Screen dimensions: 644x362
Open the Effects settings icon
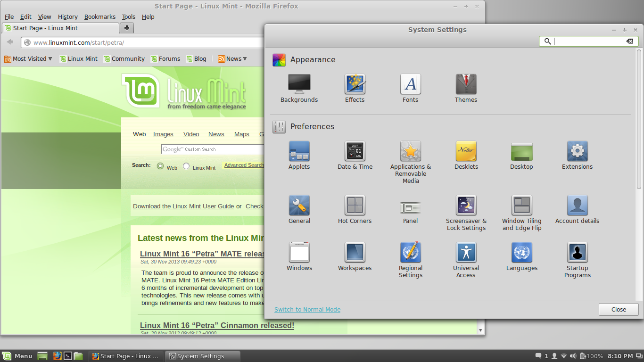click(355, 89)
